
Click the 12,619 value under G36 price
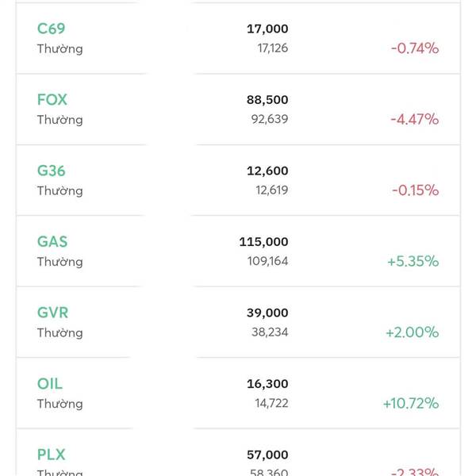(270, 190)
